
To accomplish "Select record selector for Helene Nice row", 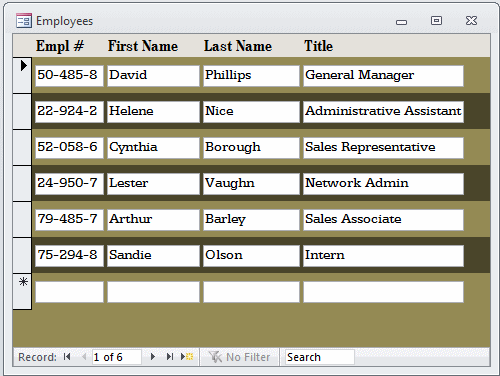I will pos(22,111).
